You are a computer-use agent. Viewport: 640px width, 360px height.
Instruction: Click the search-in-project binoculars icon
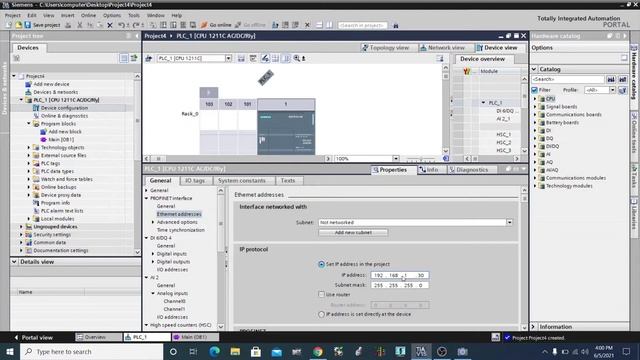(x=396, y=25)
